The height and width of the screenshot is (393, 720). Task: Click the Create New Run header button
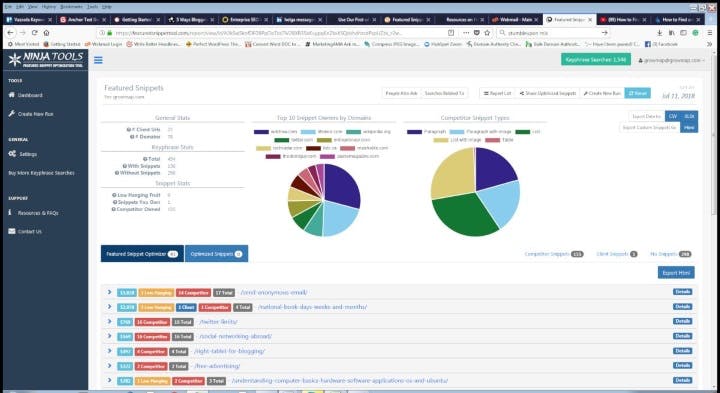click(602, 93)
